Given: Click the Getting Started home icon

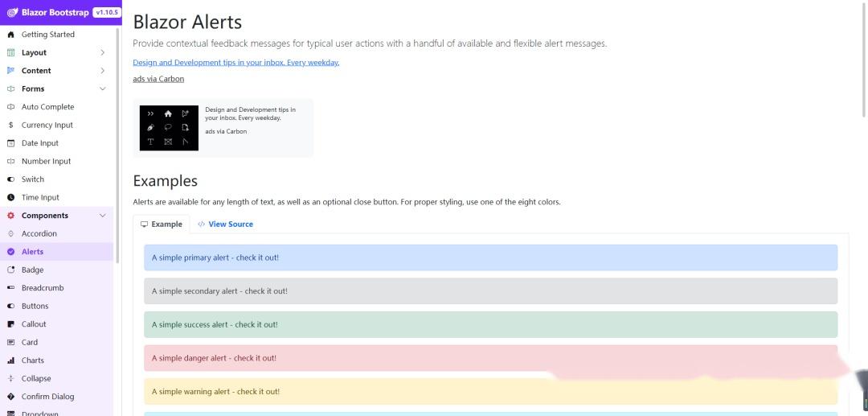Looking at the screenshot, I should pyautogui.click(x=11, y=35).
